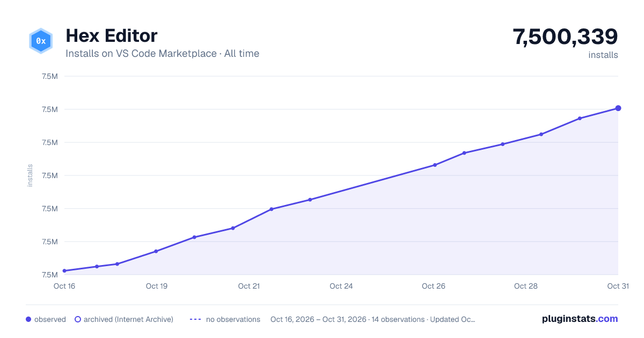The width and height of the screenshot is (644, 338).
Task: Click the 7,500,339 installs count
Action: [x=565, y=37]
